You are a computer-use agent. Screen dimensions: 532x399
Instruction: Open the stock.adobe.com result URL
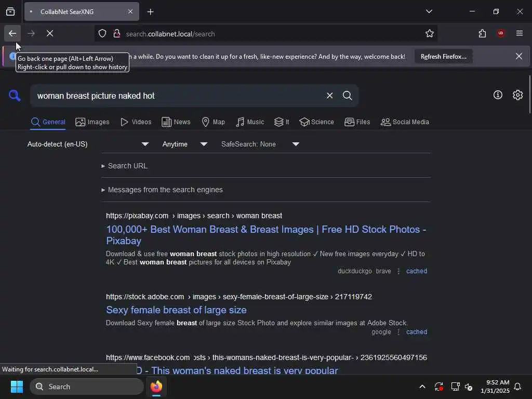click(239, 297)
